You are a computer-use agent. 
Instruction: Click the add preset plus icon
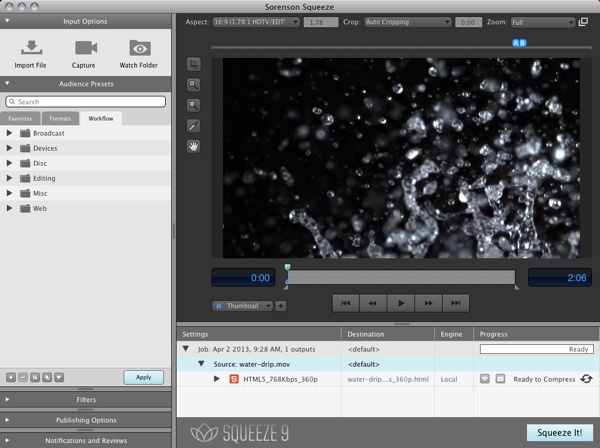(x=10, y=377)
